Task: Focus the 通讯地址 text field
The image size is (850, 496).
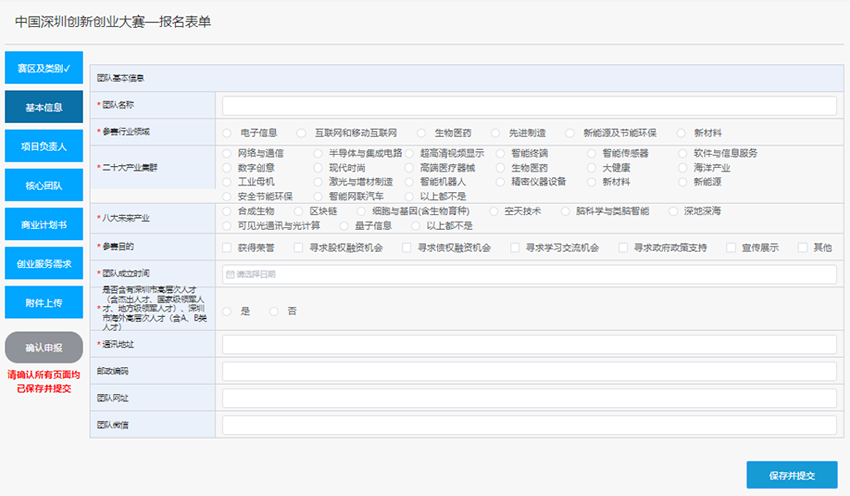Action: [529, 344]
